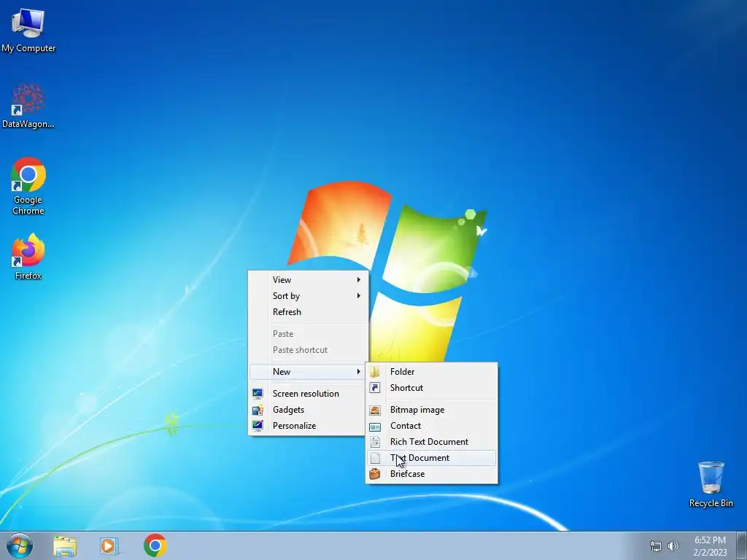Expand the View submenu arrow
The height and width of the screenshot is (560, 747).
pos(359,279)
